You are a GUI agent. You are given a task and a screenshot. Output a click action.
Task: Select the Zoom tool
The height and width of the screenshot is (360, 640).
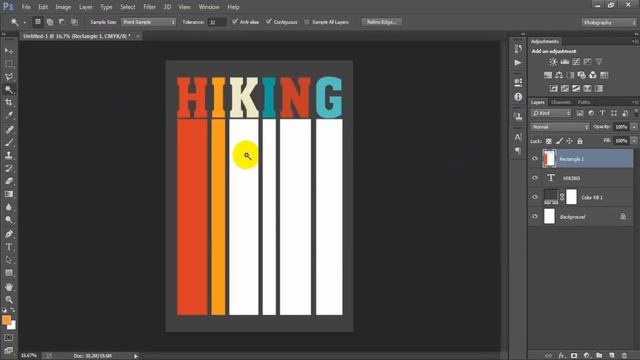click(9, 300)
